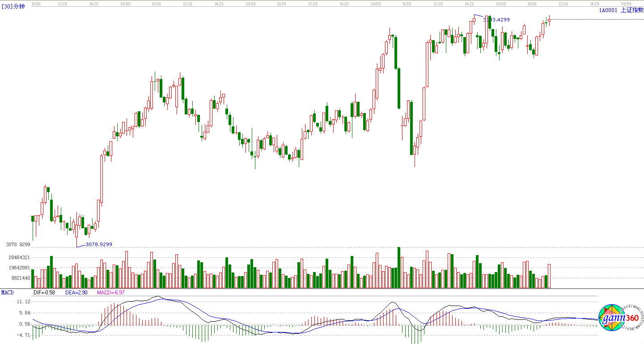644x344 pixels.
Task: Click the 0.56 MACD axis label
Action: (25, 324)
